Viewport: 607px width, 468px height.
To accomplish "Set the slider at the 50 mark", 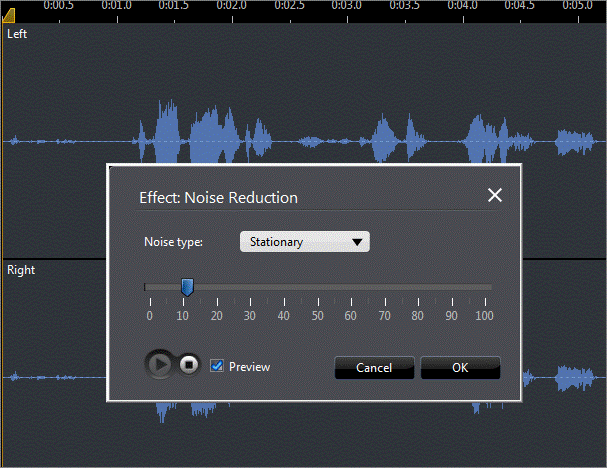I will [x=318, y=287].
